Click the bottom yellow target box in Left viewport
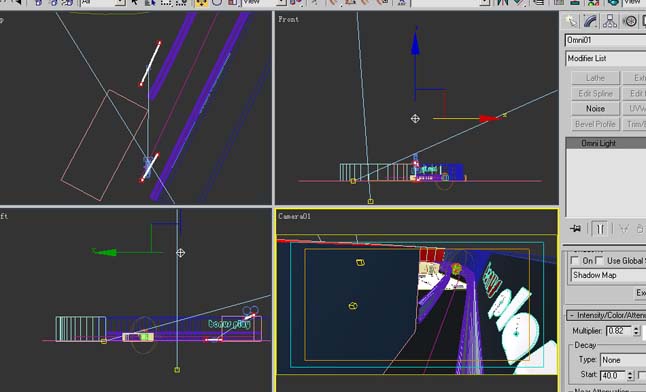The height and width of the screenshot is (392, 646). 177,370
